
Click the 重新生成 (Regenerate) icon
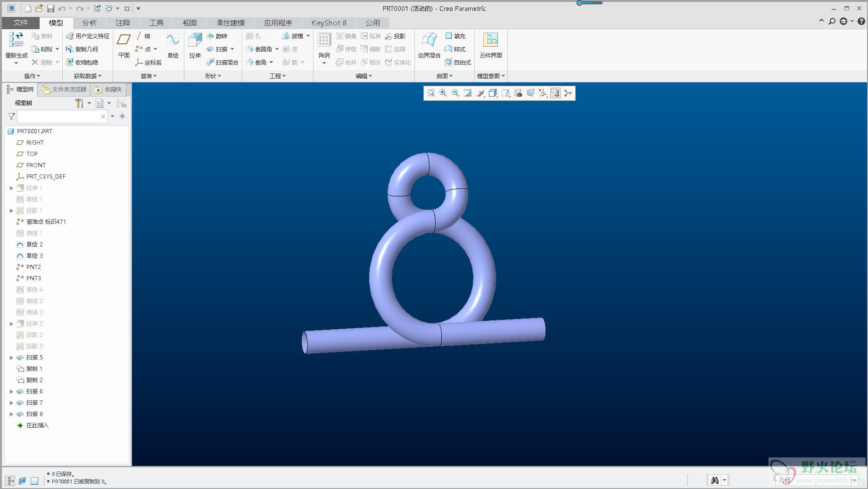pyautogui.click(x=16, y=41)
